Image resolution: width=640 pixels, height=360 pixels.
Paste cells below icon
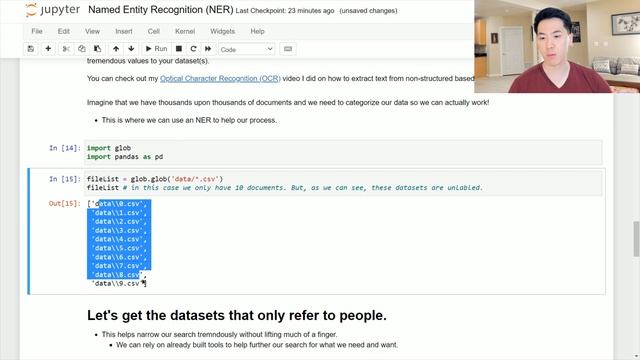[97, 49]
